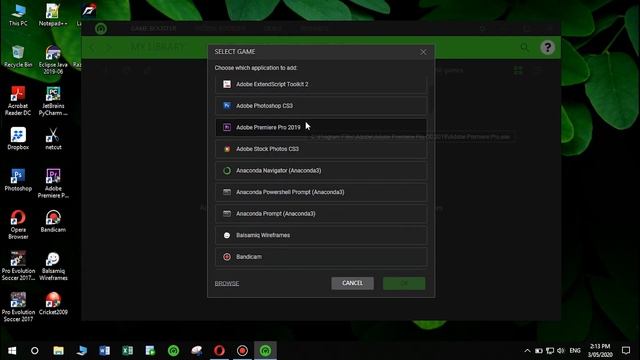Viewport: 640px width, 360px height.
Task: Cancel the Select Game dialog
Action: click(352, 283)
